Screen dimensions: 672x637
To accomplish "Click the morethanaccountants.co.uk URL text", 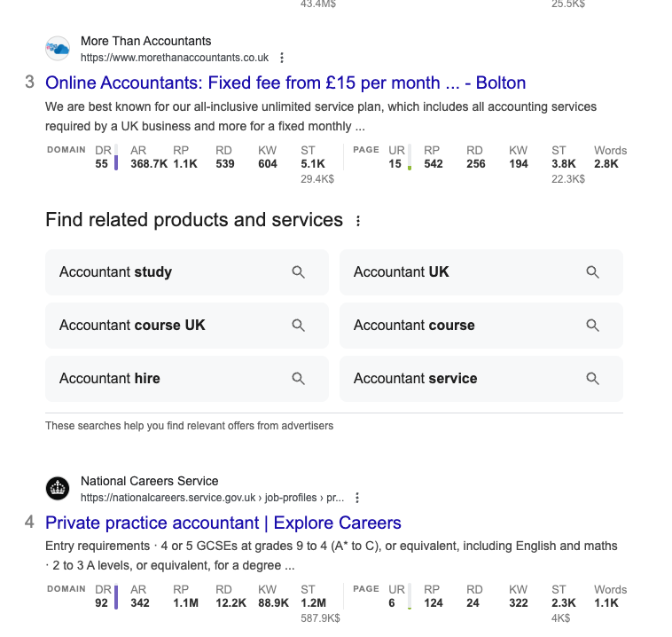I will point(175,58).
